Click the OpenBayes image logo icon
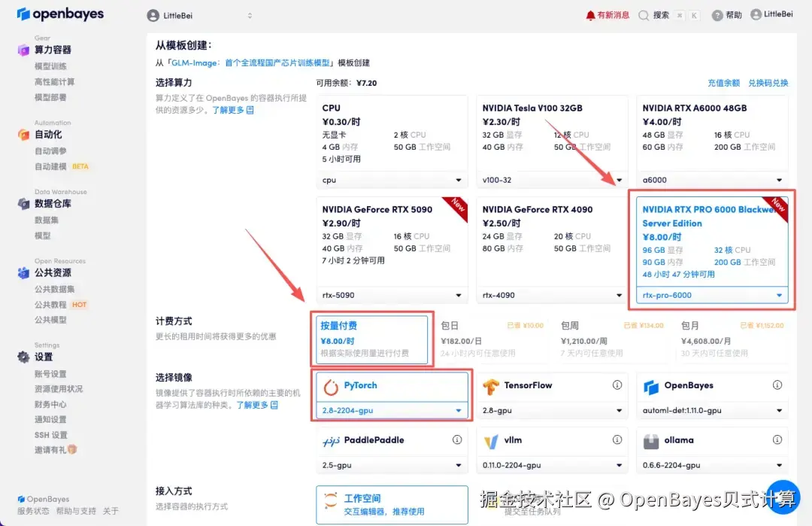 point(651,387)
